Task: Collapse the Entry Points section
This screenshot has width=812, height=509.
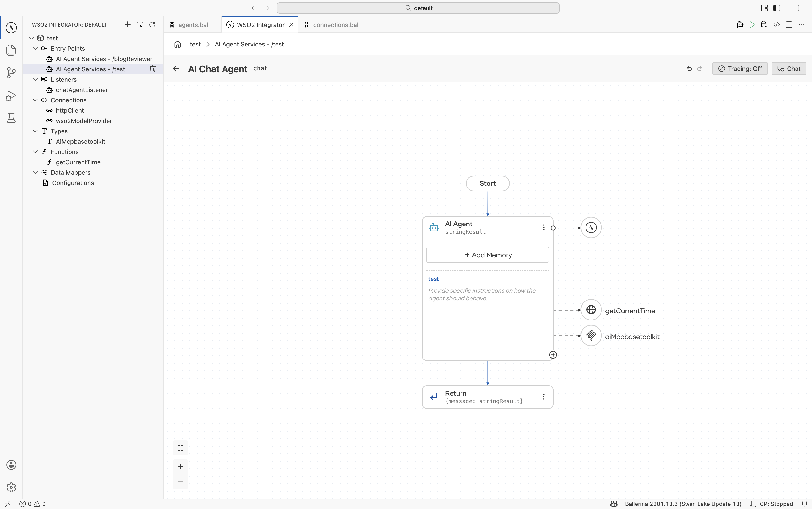Action: tap(35, 48)
